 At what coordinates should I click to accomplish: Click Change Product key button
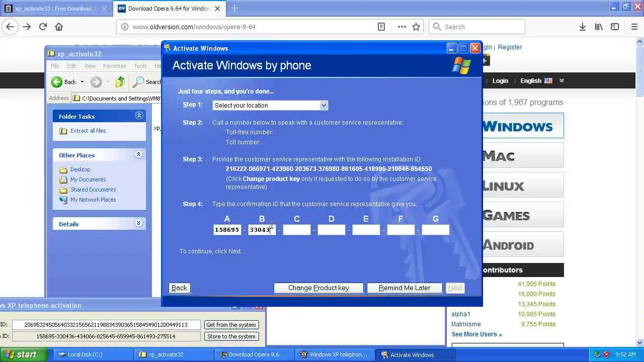coord(318,288)
